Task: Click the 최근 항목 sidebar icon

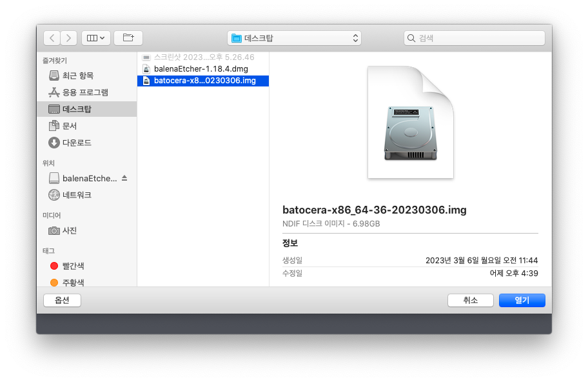Action: (x=54, y=75)
